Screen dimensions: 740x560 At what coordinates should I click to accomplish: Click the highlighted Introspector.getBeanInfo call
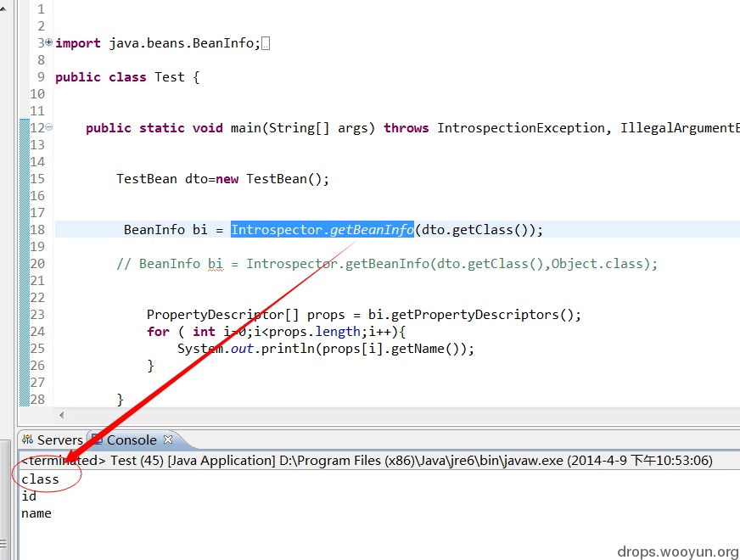point(322,230)
